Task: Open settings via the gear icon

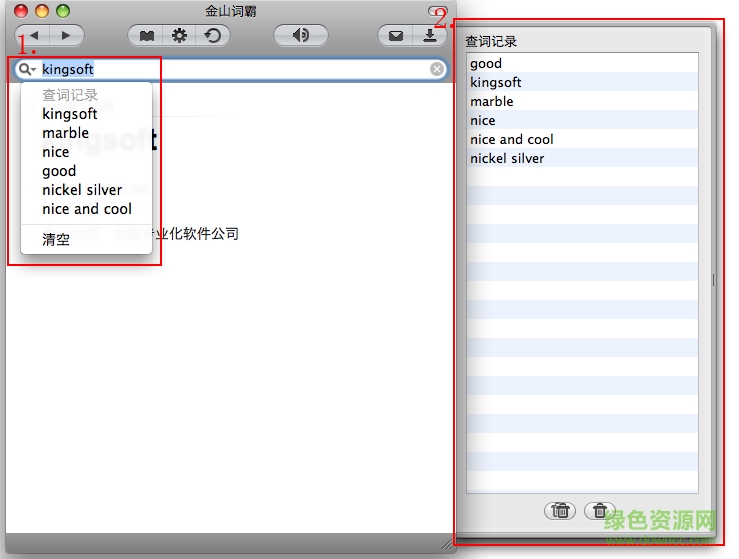Action: coord(179,36)
